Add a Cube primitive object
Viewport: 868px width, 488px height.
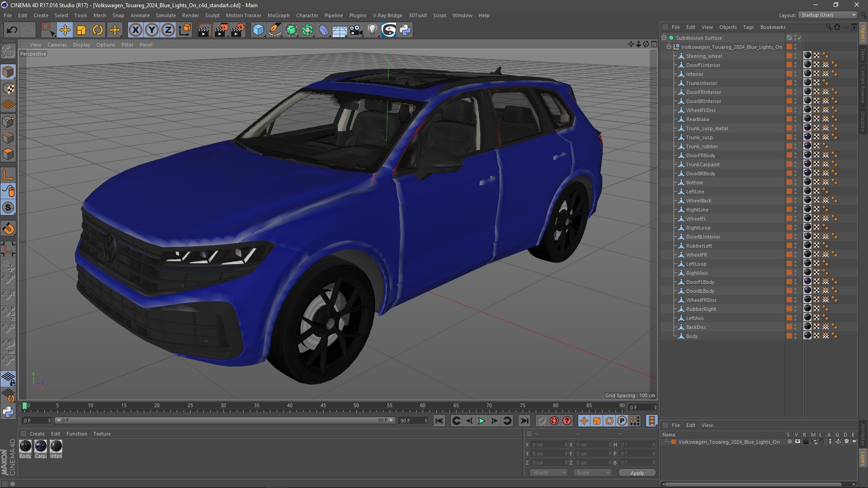click(258, 30)
